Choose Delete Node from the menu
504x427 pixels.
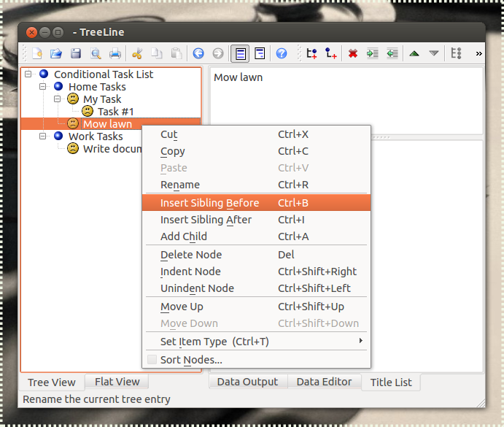coord(257,255)
